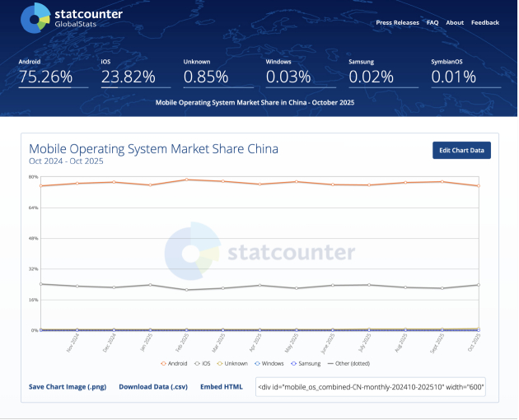Click the statcounter GlobalStats logo
The height and width of the screenshot is (420, 519).
(72, 18)
